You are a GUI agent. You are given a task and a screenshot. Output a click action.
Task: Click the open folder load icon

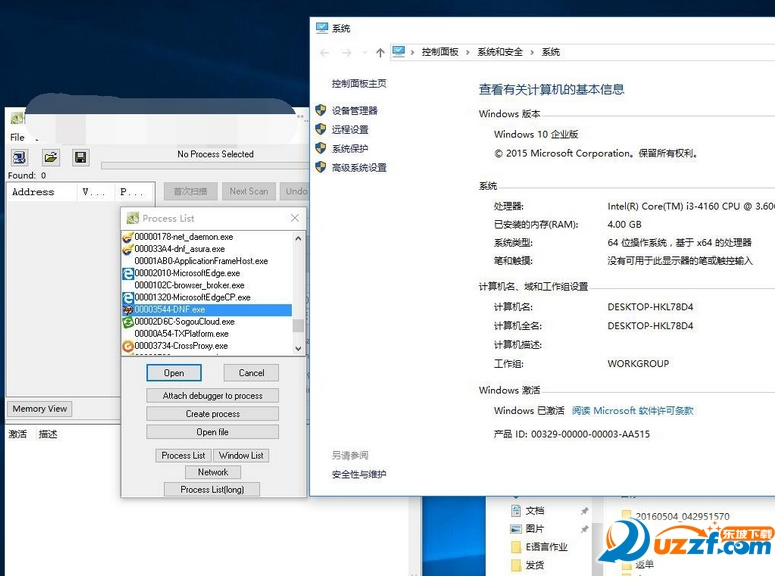click(50, 158)
